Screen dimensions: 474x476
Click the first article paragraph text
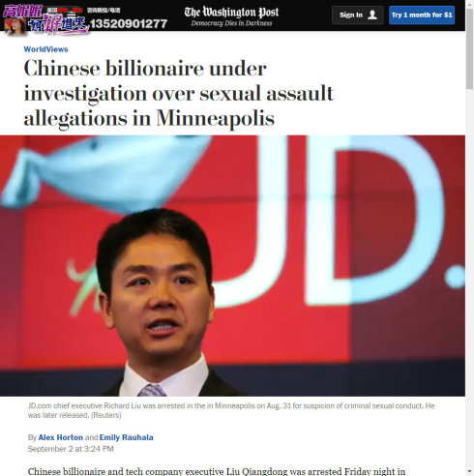click(217, 471)
